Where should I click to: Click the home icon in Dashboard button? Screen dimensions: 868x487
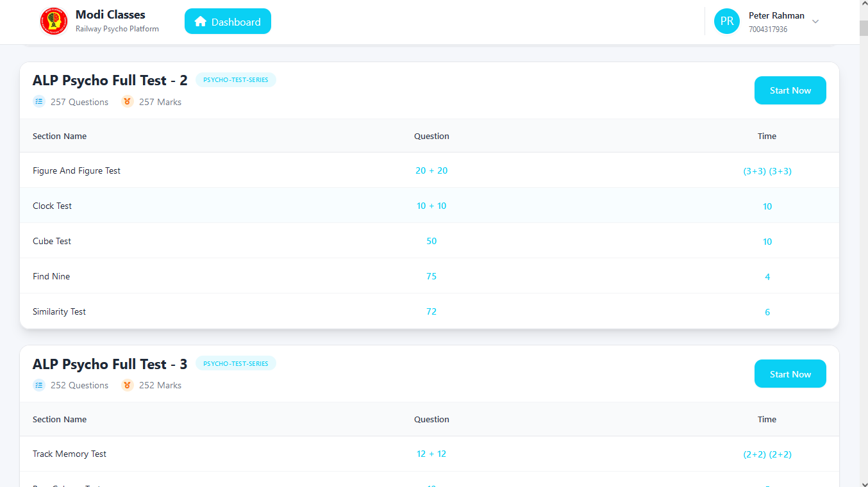(x=200, y=22)
